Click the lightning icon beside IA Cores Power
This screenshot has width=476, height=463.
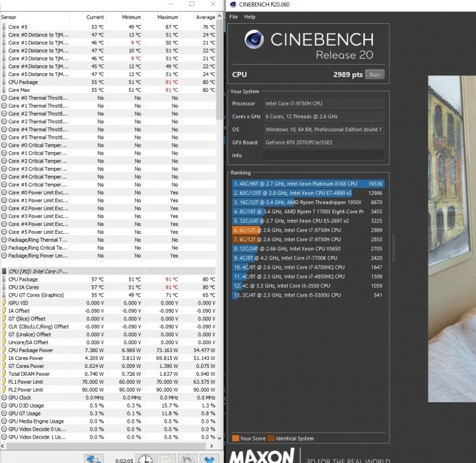coord(4,358)
